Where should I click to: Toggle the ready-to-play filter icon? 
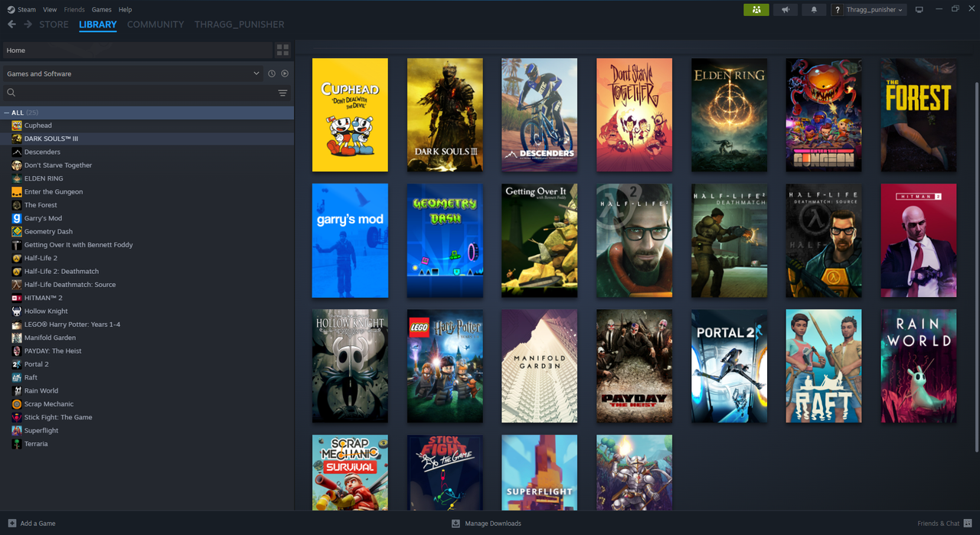click(x=285, y=73)
